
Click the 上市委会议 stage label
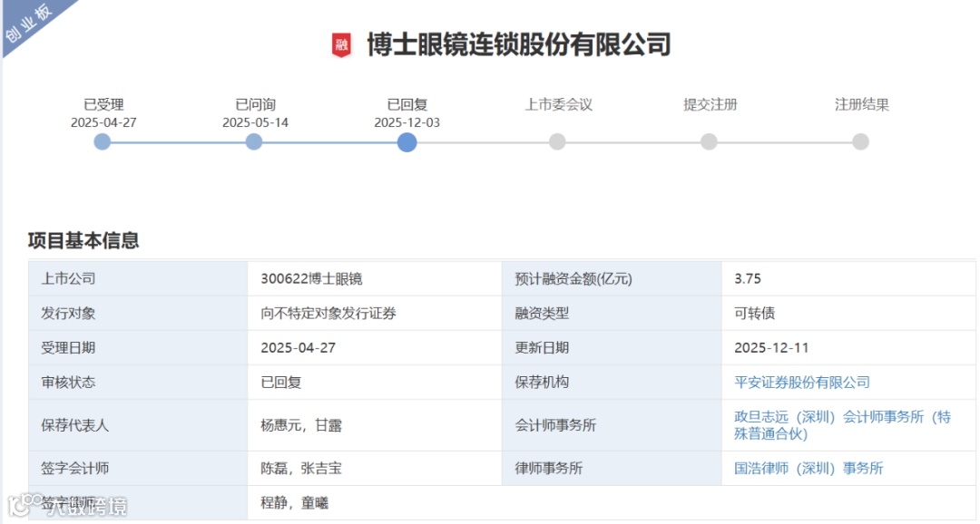558,104
